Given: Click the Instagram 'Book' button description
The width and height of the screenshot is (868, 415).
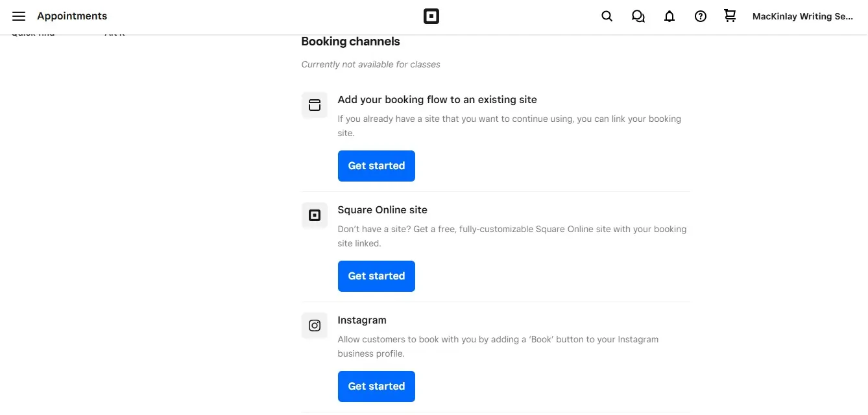Looking at the screenshot, I should 498,346.
